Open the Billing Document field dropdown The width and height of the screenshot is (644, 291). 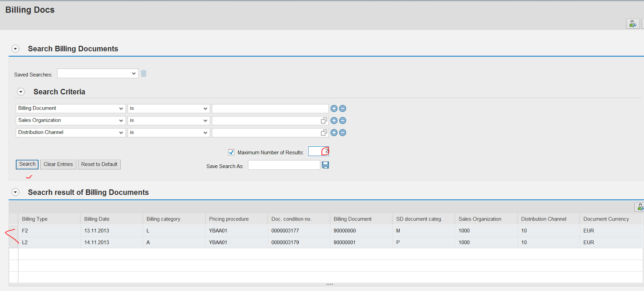(70, 108)
